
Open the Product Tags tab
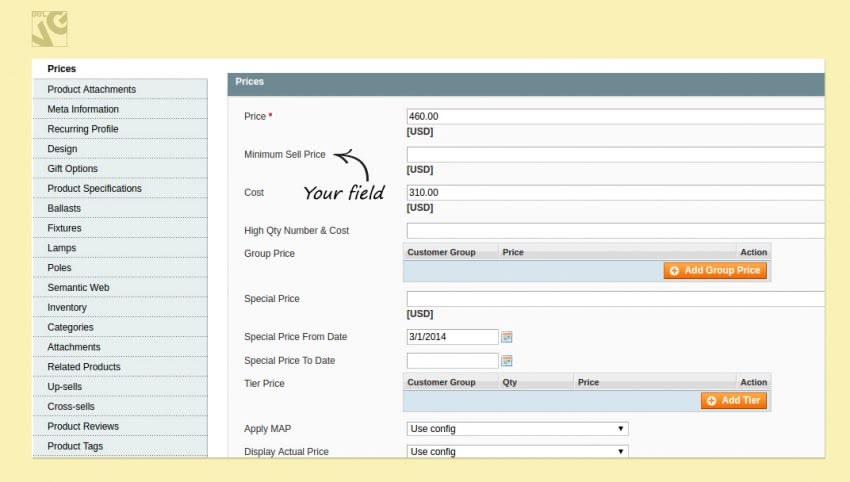click(x=120, y=446)
